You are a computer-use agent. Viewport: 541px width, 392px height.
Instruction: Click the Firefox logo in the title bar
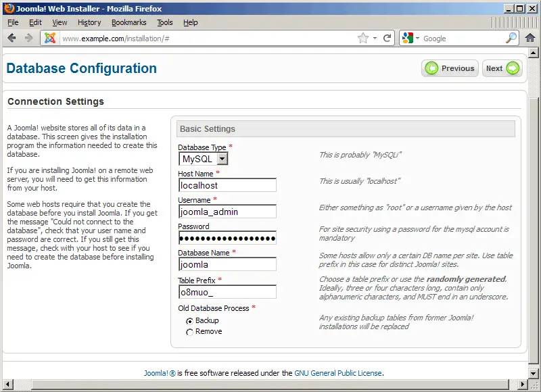coord(9,8)
